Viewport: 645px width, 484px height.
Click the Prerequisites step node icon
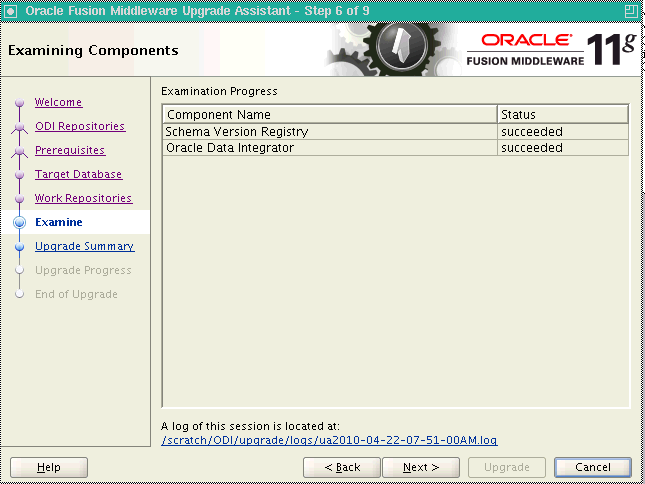pyautogui.click(x=20, y=151)
